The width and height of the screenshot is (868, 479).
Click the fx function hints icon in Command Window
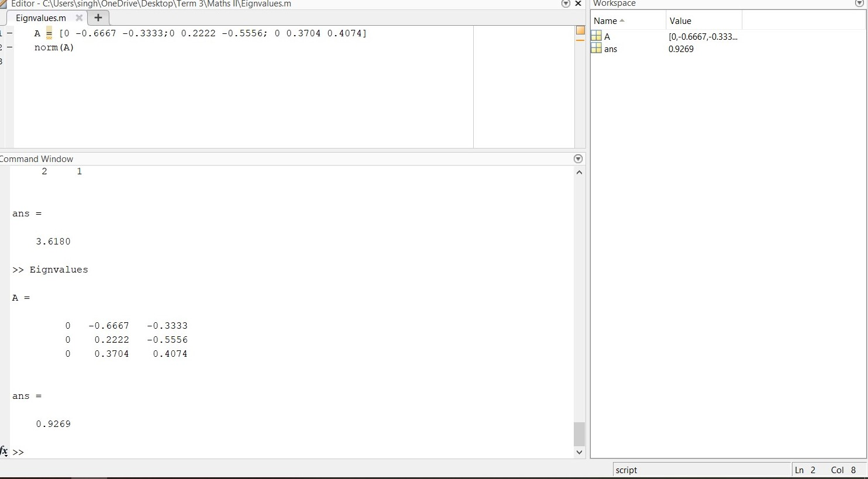4,452
